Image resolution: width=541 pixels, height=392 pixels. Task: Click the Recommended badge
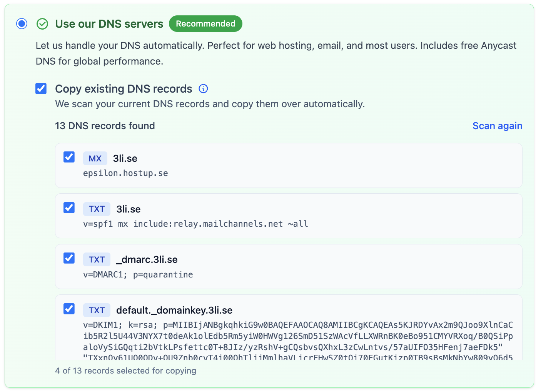(x=205, y=23)
